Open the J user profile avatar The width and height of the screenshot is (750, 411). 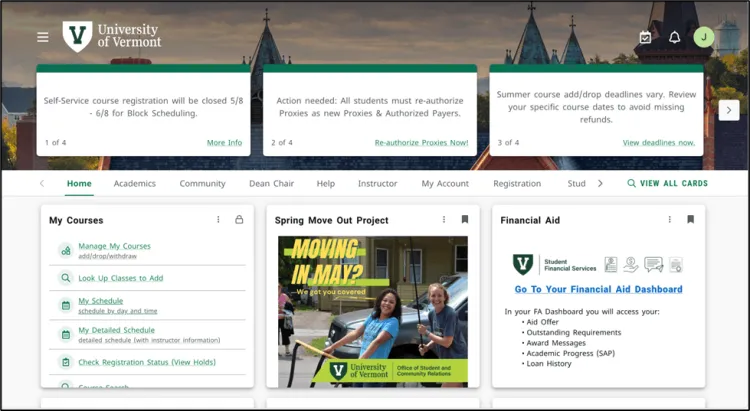[x=704, y=37]
